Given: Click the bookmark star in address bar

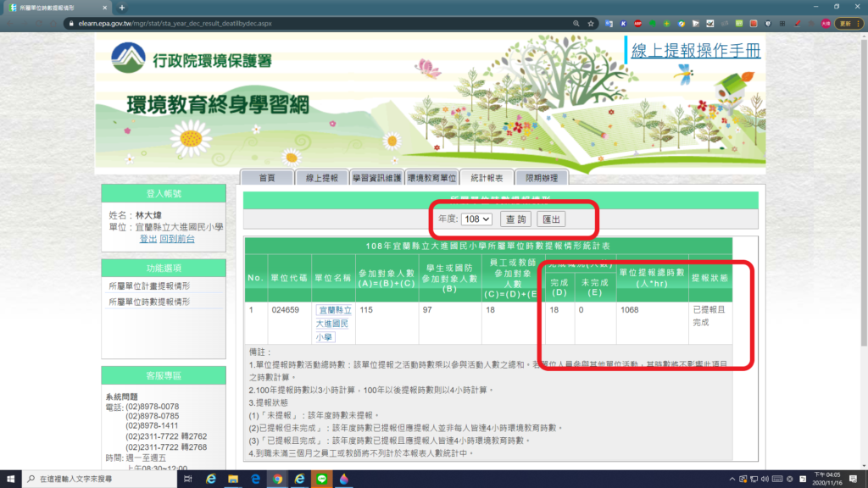Looking at the screenshot, I should click(591, 24).
